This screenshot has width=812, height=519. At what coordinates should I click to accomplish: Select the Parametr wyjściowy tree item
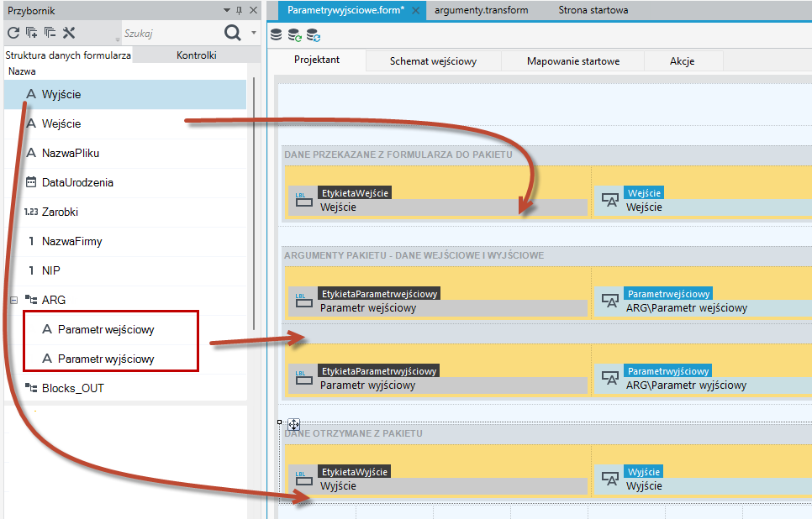click(x=106, y=359)
